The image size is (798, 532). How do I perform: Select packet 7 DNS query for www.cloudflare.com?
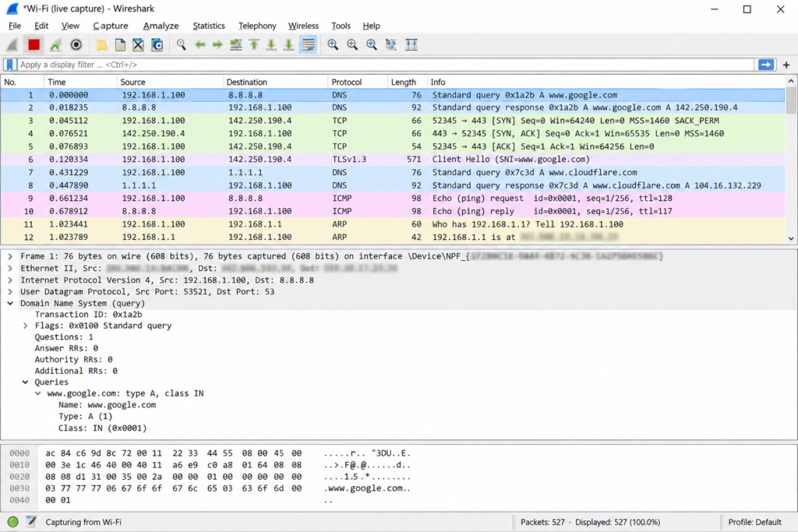pyautogui.click(x=393, y=172)
